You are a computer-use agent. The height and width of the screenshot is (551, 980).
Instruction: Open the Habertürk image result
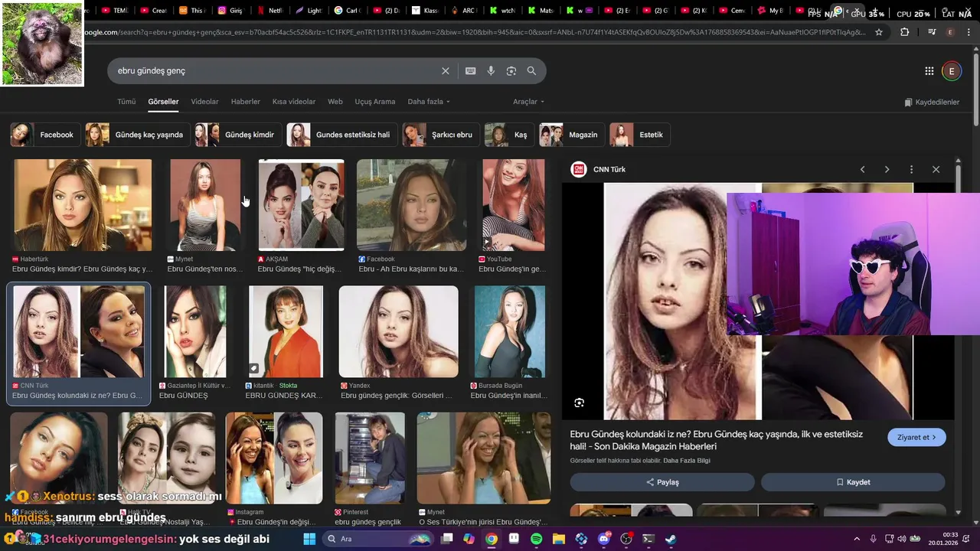coord(83,205)
